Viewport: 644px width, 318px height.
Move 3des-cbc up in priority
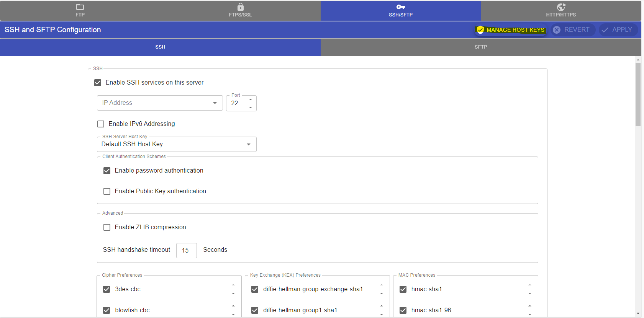[x=233, y=285]
